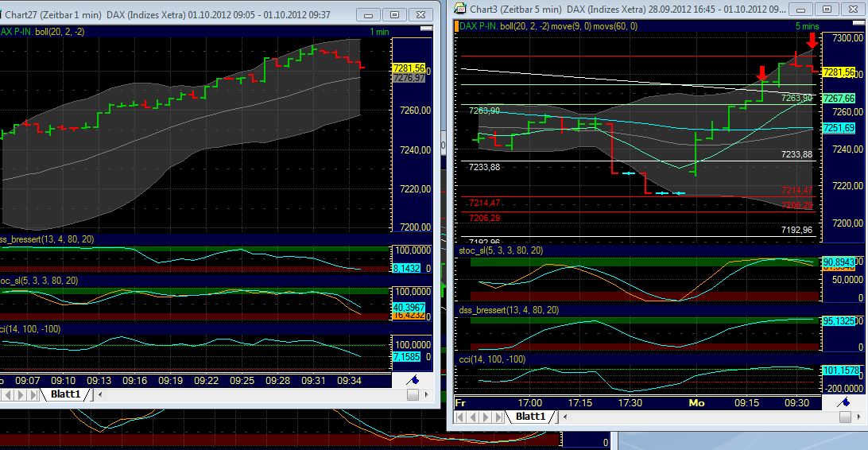Click right scroll arrow in Chart27 scrollbar
The width and height of the screenshot is (868, 450).
point(426,394)
